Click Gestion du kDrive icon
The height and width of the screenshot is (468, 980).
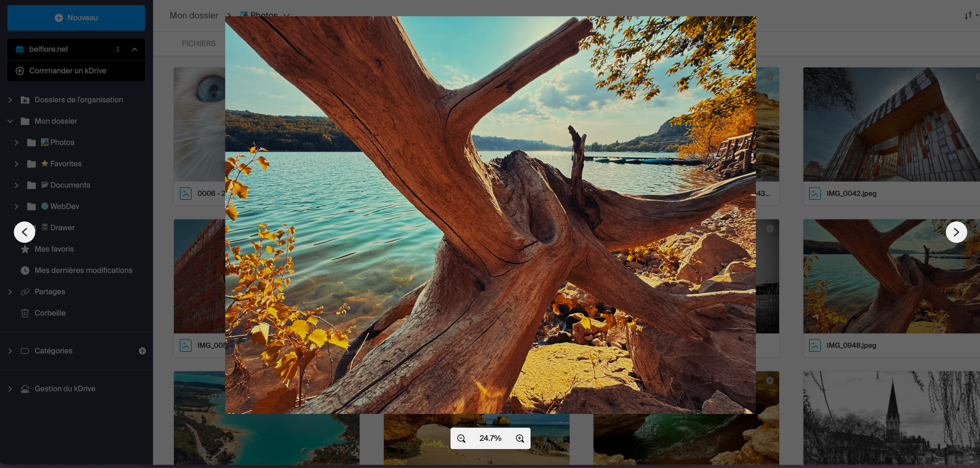coord(25,389)
